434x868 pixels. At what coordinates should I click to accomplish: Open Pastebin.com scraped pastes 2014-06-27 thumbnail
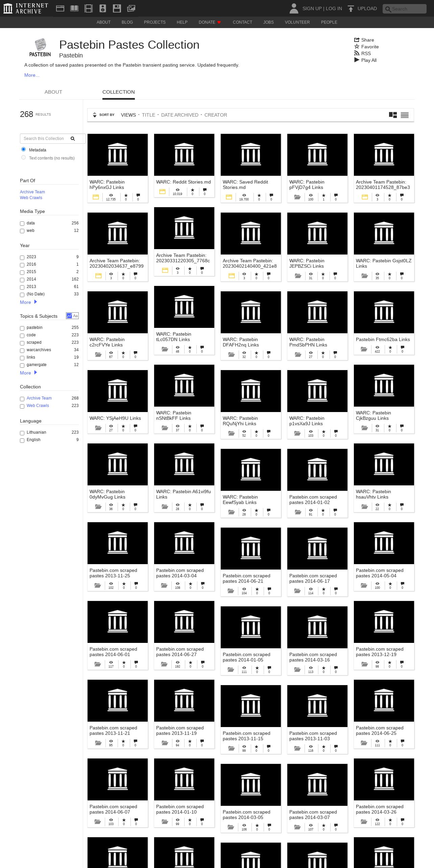[x=184, y=622]
